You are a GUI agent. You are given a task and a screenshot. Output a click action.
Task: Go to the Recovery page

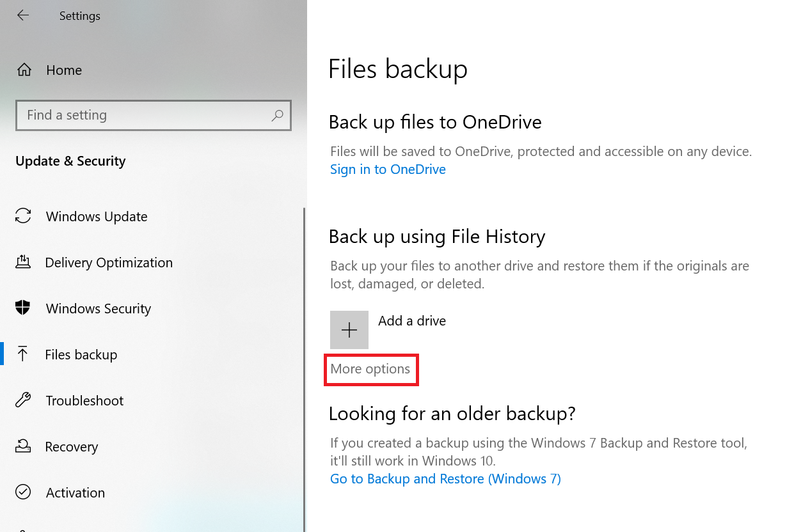72,447
